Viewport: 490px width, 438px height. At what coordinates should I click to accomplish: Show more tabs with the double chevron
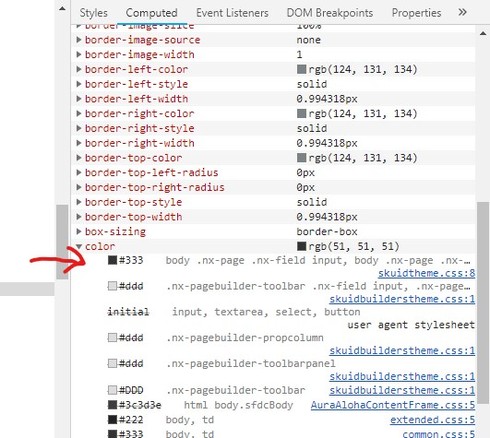(462, 13)
